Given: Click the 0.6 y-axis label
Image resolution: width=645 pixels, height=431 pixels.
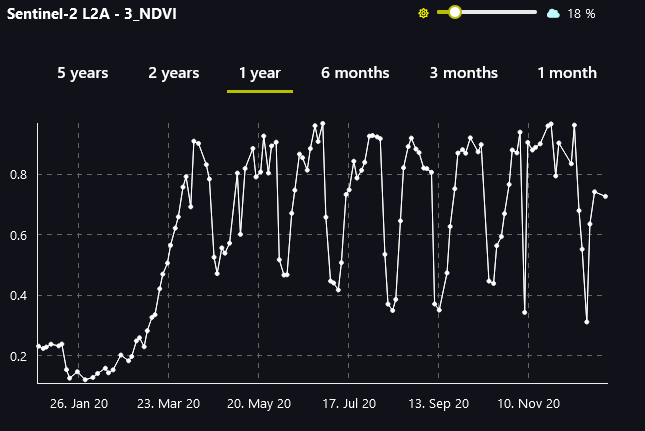Looking at the screenshot, I should 19,235.
